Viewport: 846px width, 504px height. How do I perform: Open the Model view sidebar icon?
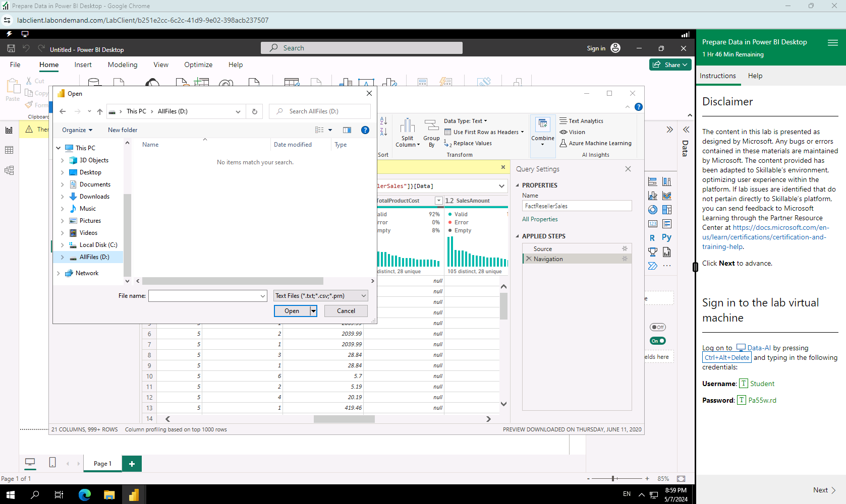point(9,170)
